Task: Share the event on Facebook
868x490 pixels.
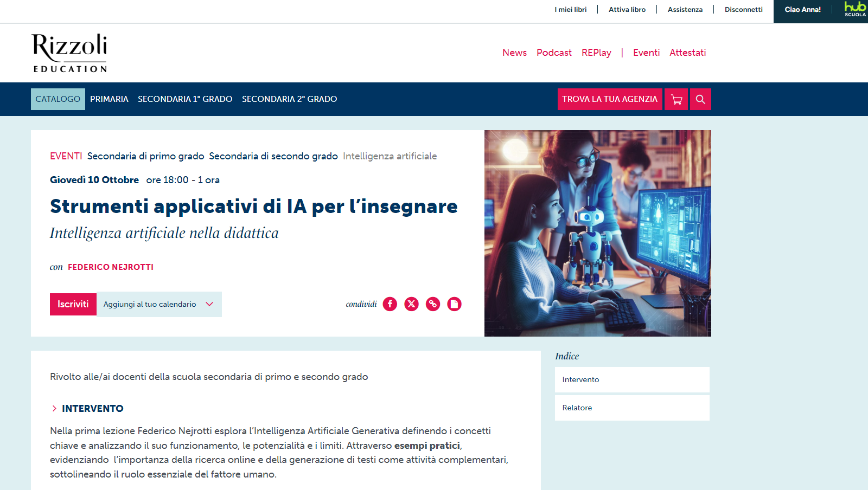Action: click(390, 304)
